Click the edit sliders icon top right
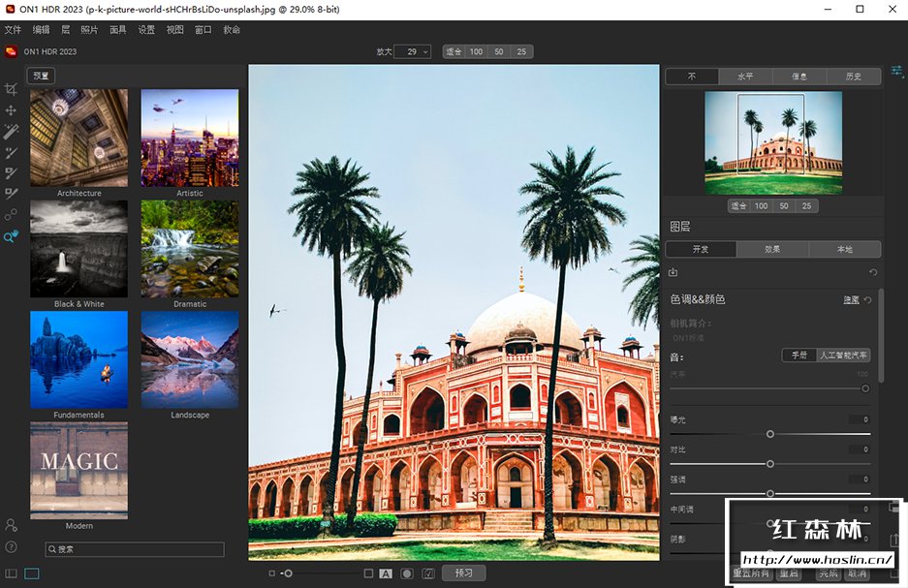 click(896, 72)
